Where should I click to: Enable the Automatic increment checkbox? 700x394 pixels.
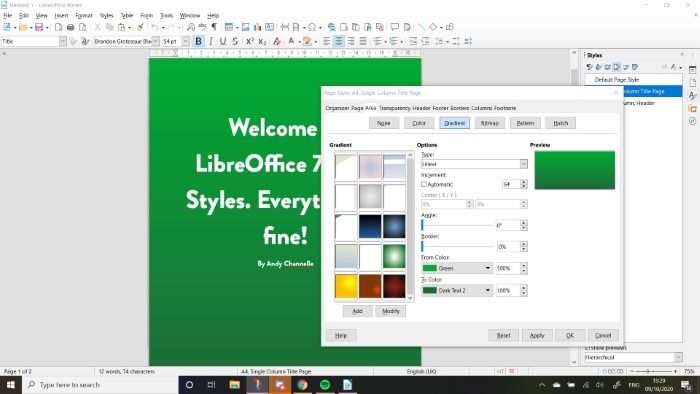click(424, 184)
